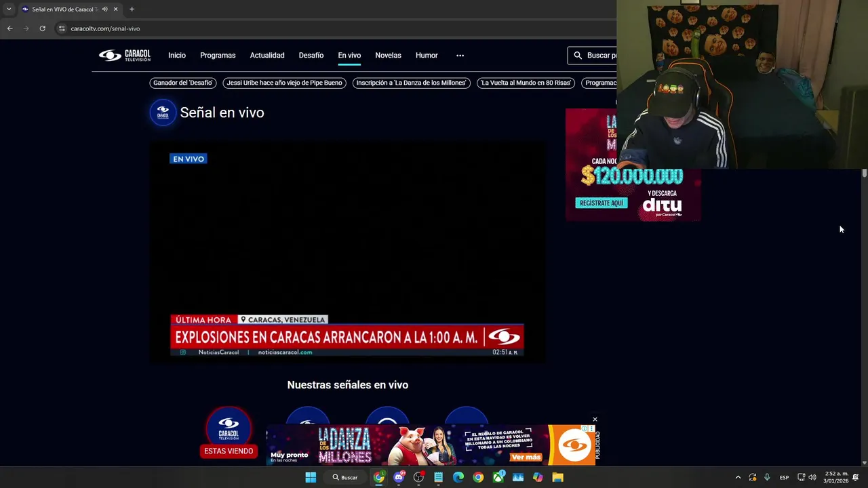Click 'La Vuelta al Mundo en 80 Risas' tag
Screen dimensions: 868x488
(526, 83)
